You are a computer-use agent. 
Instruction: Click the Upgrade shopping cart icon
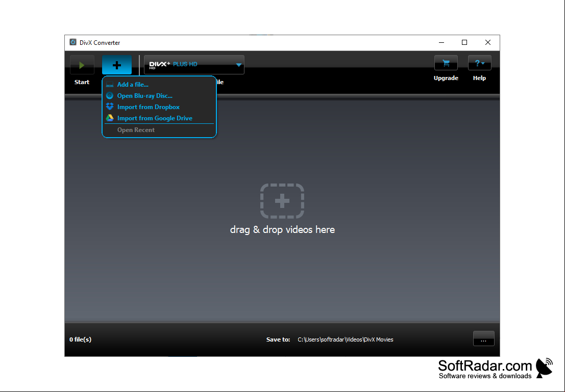tap(446, 63)
